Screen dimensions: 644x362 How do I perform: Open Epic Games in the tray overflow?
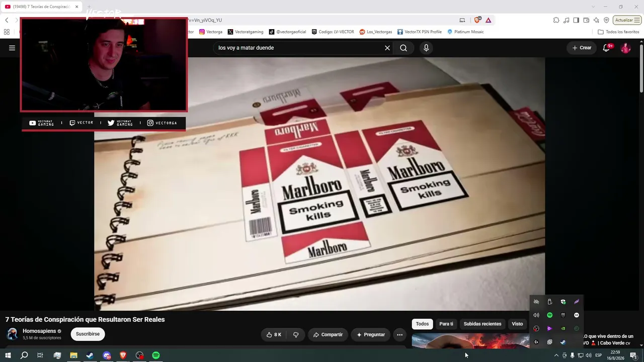coord(563,315)
